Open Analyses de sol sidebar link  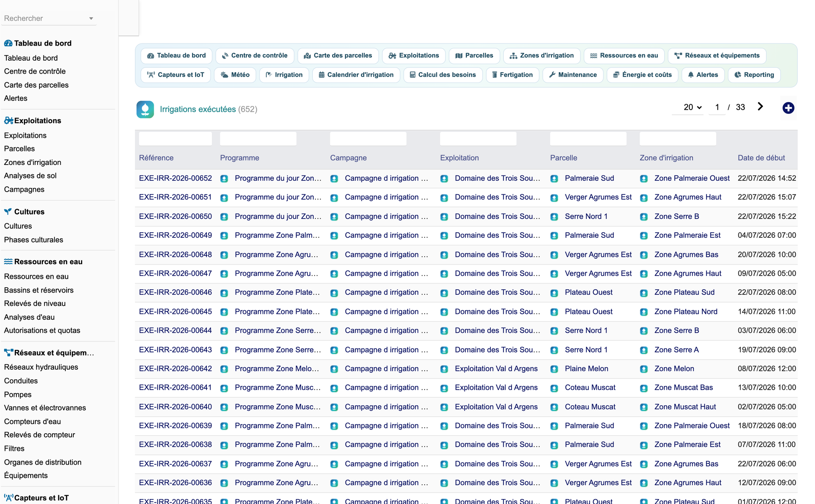30,176
